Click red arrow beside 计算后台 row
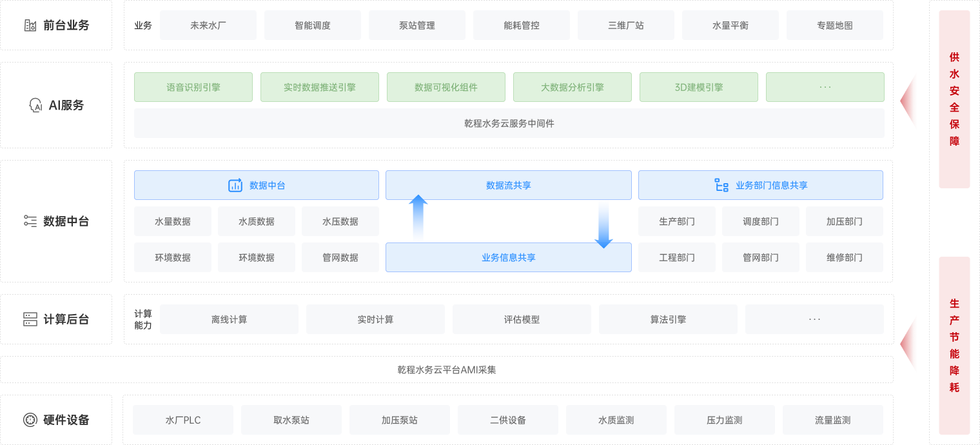Viewport: 980px width, 445px height. pyautogui.click(x=908, y=344)
